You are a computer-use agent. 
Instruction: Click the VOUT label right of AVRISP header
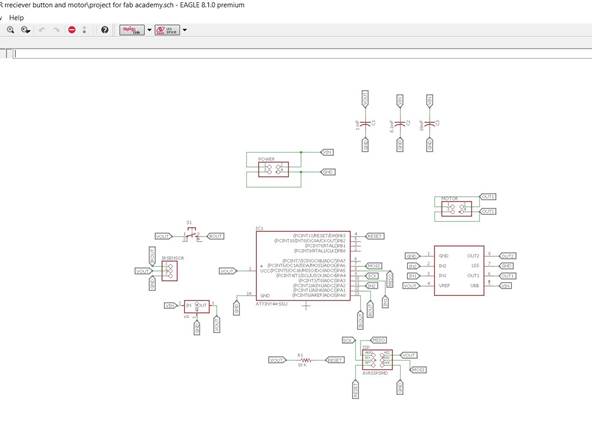click(409, 355)
